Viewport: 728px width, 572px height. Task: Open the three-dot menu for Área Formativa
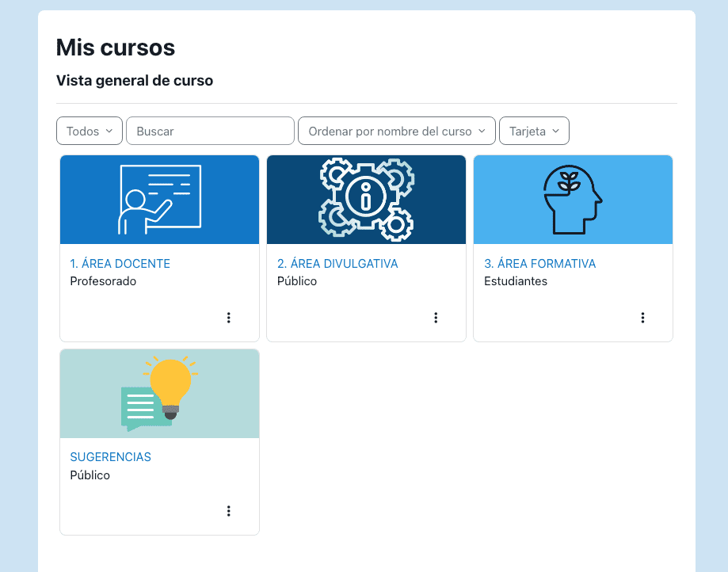[642, 318]
